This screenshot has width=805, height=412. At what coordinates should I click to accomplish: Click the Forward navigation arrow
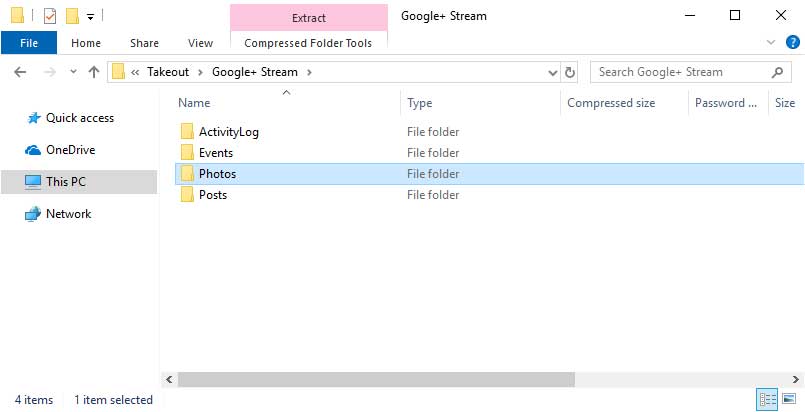point(49,72)
